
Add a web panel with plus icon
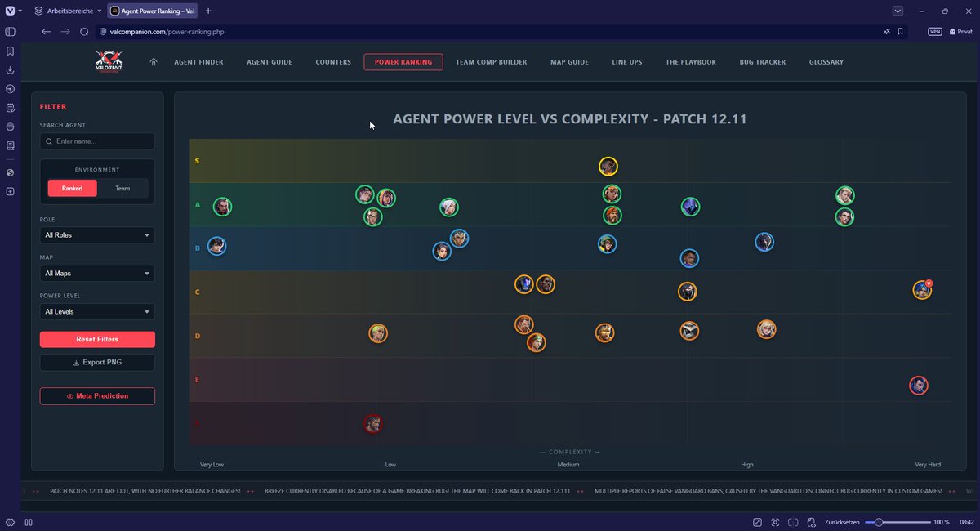pos(10,192)
